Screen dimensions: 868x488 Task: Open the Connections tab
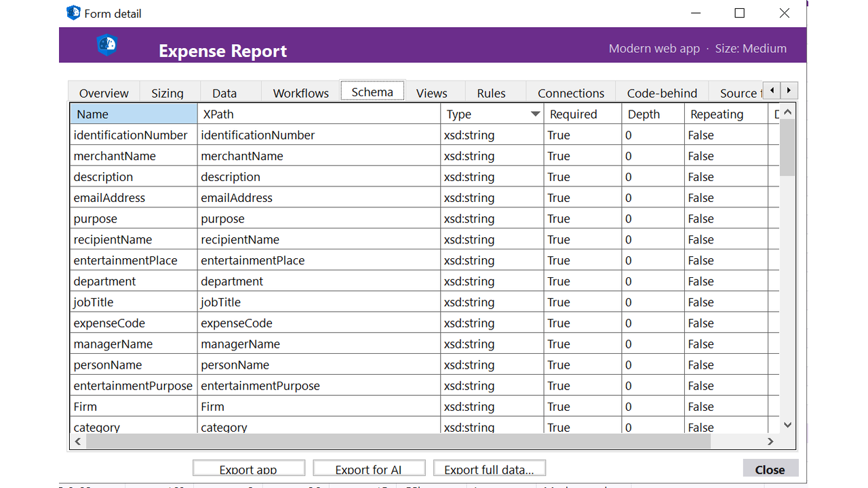point(571,93)
